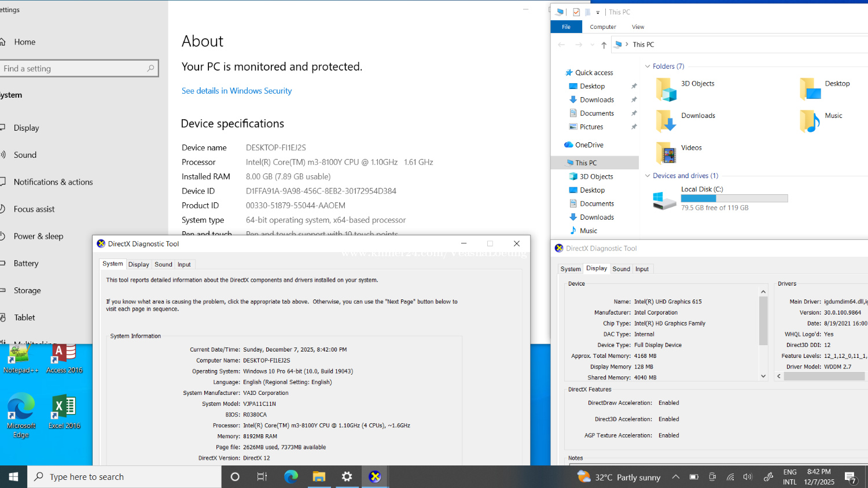This screenshot has height=488, width=868.
Task: Collapse the Folders (7) section
Action: (648, 66)
